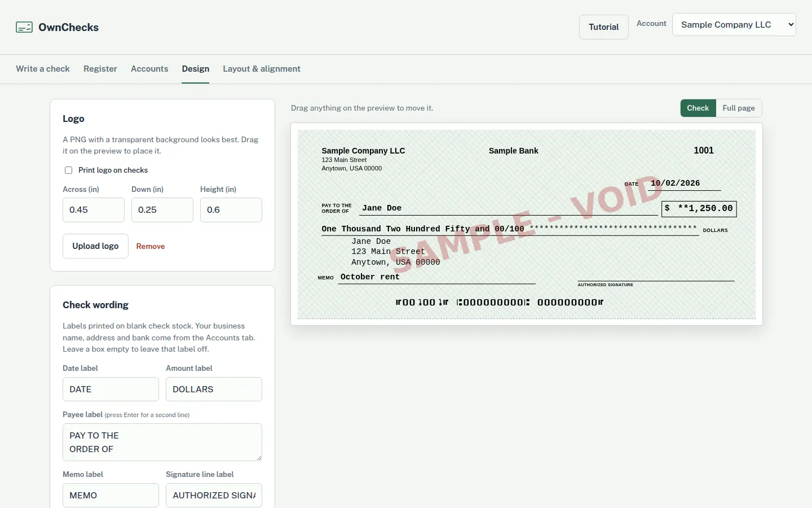Viewport: 812px width, 508px height.
Task: Click the payee address block on check
Action: pos(395,252)
